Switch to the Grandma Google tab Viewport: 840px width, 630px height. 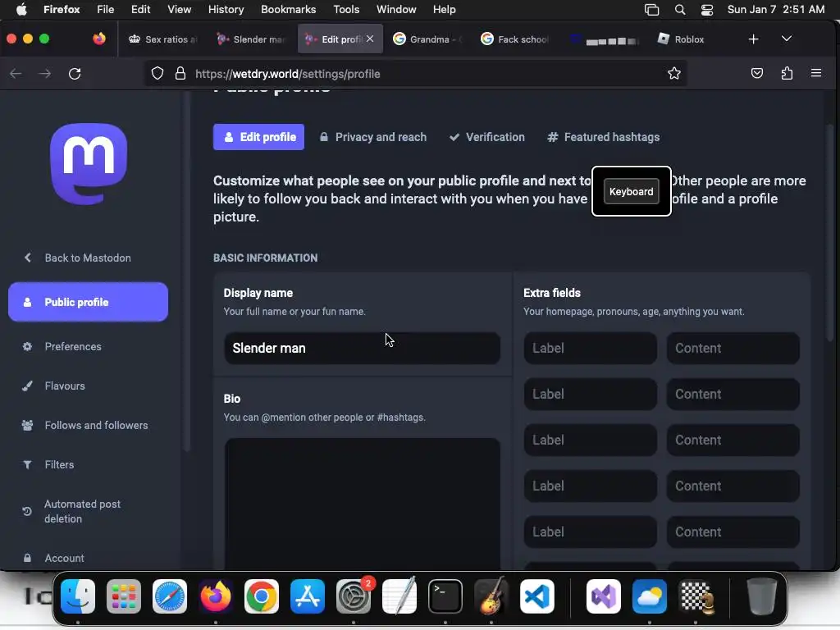coord(427,39)
